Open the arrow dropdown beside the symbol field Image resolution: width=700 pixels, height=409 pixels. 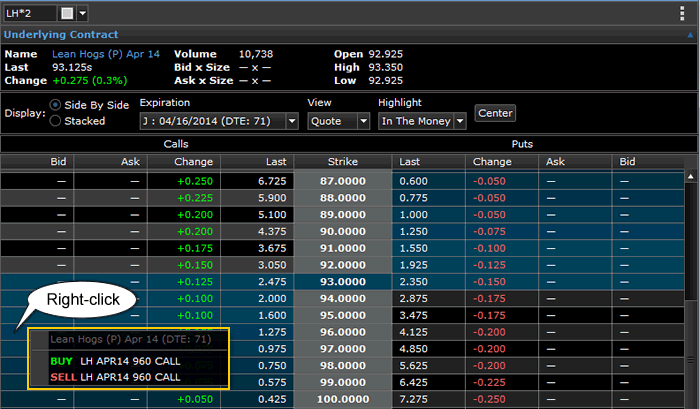click(82, 14)
